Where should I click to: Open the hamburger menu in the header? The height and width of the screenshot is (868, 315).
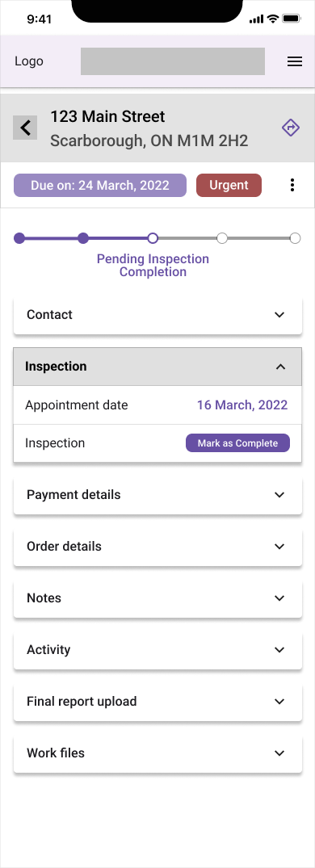(x=295, y=61)
